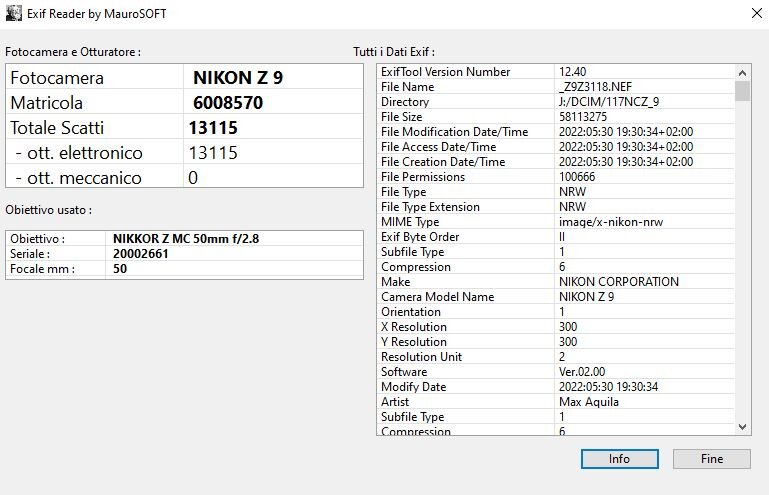Viewport: 769px width, 495px height.
Task: Select Focale mm value 50
Action: [x=120, y=269]
